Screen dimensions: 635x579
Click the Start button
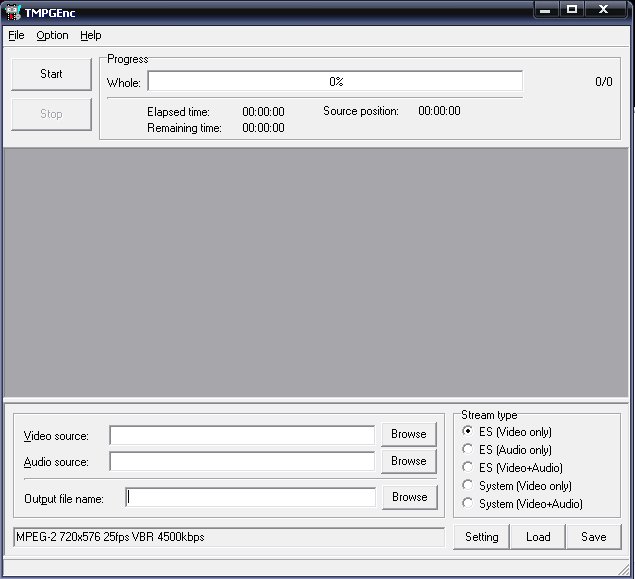tap(51, 74)
